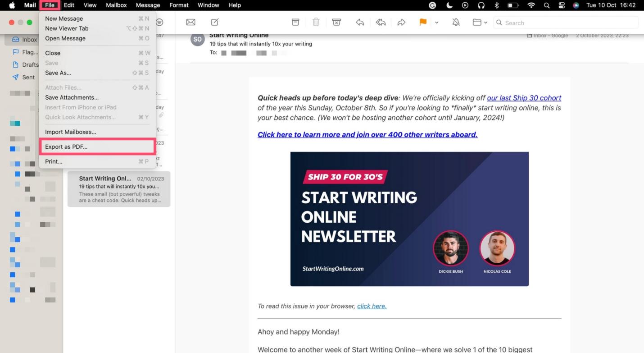
Task: Choose Close from File menu
Action: tap(97, 53)
